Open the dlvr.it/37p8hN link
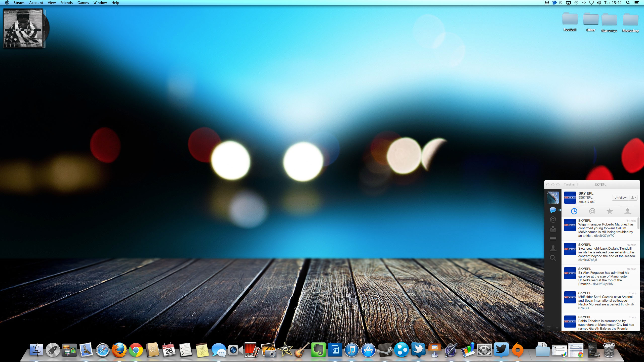The height and width of the screenshot is (362, 644). [603, 284]
